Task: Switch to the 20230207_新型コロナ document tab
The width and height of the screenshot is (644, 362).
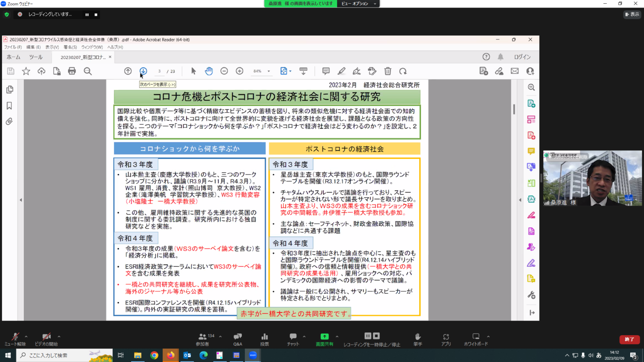Action: (x=84, y=57)
